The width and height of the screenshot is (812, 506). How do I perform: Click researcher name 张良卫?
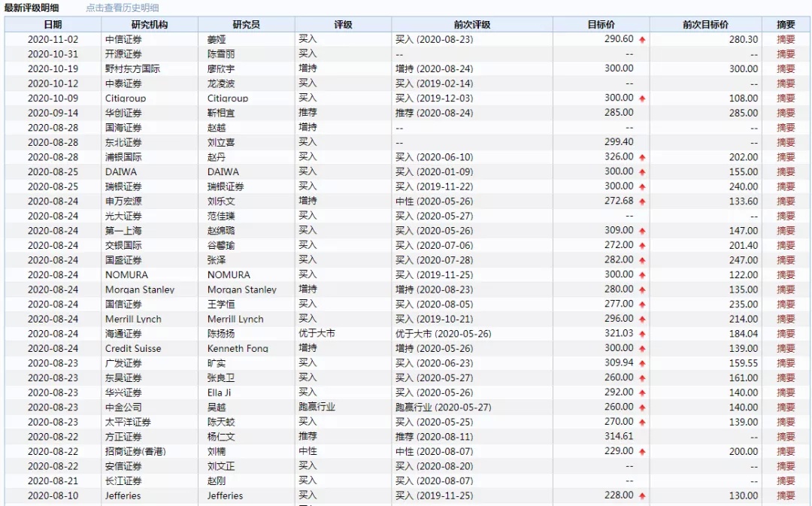coord(221,378)
